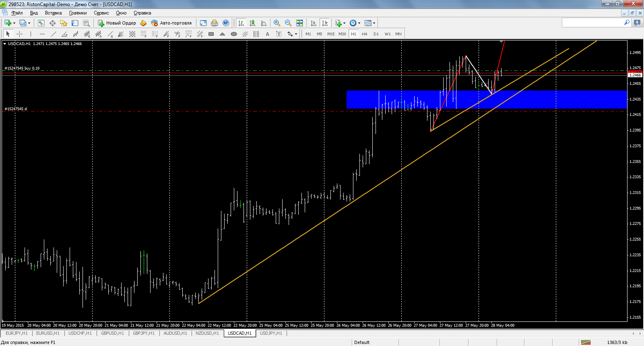
Task: Open the Сервис menu
Action: point(101,13)
